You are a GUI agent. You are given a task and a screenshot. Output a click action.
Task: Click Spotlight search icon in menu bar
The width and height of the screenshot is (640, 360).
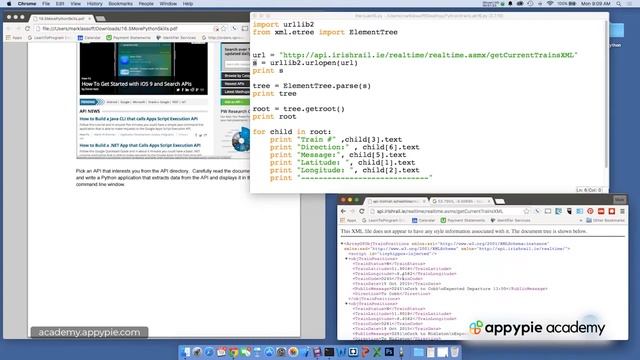click(x=619, y=4)
